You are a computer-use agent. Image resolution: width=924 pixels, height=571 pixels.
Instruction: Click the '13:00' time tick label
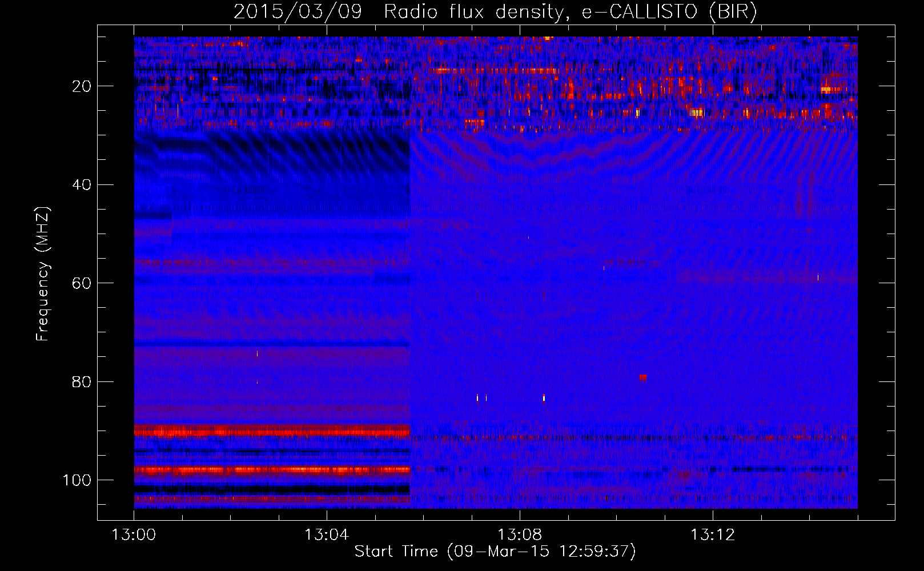coord(134,535)
